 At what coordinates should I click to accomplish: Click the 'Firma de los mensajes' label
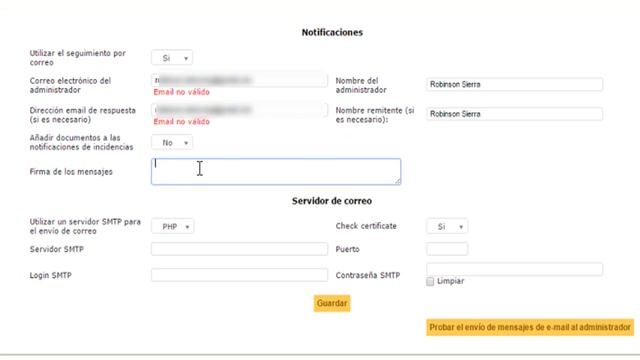click(71, 172)
